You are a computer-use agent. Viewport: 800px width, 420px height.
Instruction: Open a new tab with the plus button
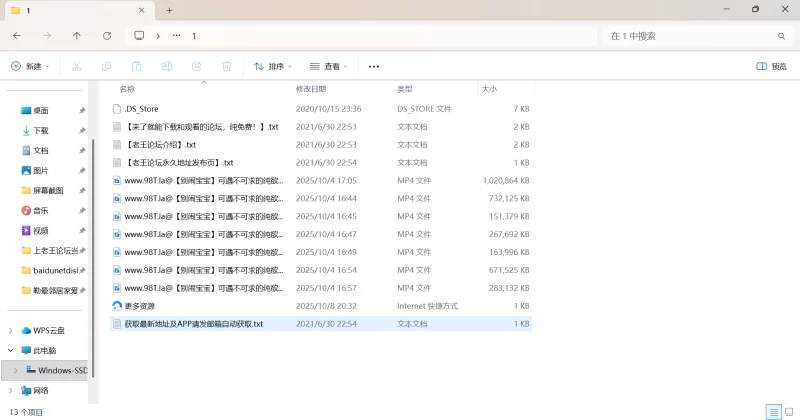[x=169, y=10]
